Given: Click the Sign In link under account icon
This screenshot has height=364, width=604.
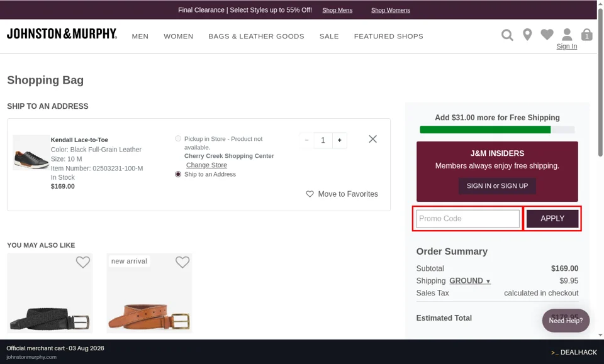Looking at the screenshot, I should tap(567, 47).
